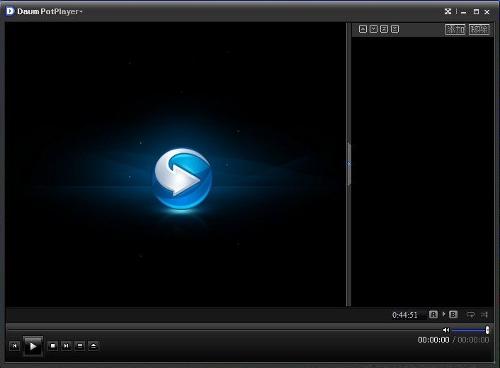
Task: Click the fourth playlist toolbar icon
Action: point(395,29)
